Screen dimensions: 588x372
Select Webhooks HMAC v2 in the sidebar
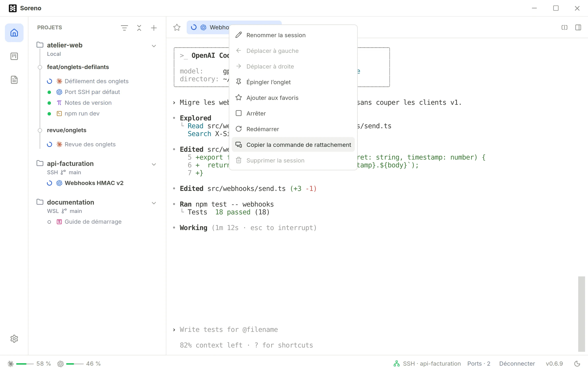(94, 183)
